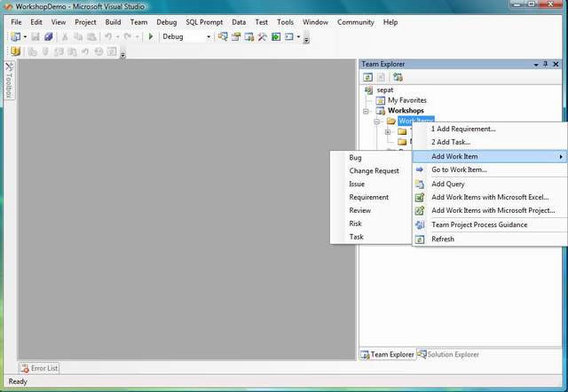Image resolution: width=568 pixels, height=392 pixels.
Task: Click the yellow book icon on second toolbar
Action: coord(15,51)
